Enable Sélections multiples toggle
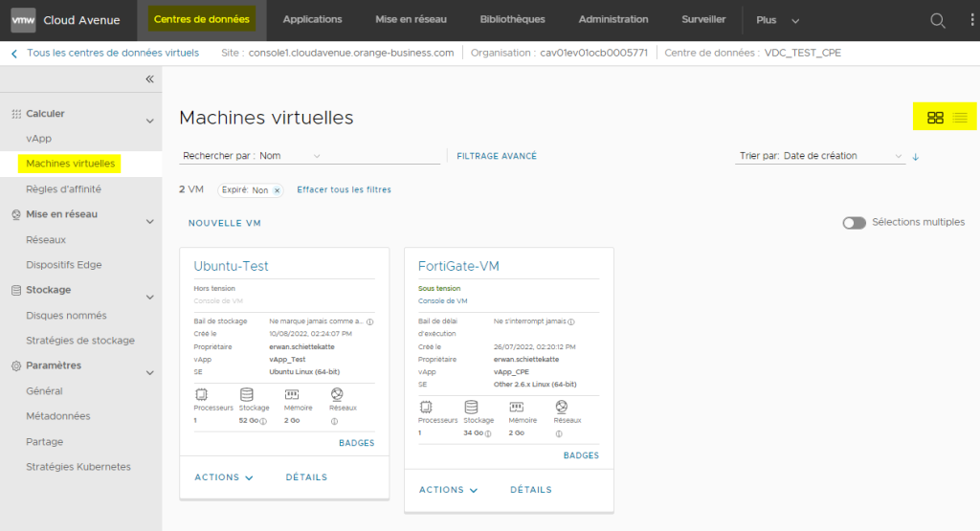This screenshot has width=980, height=531. pyautogui.click(x=854, y=223)
